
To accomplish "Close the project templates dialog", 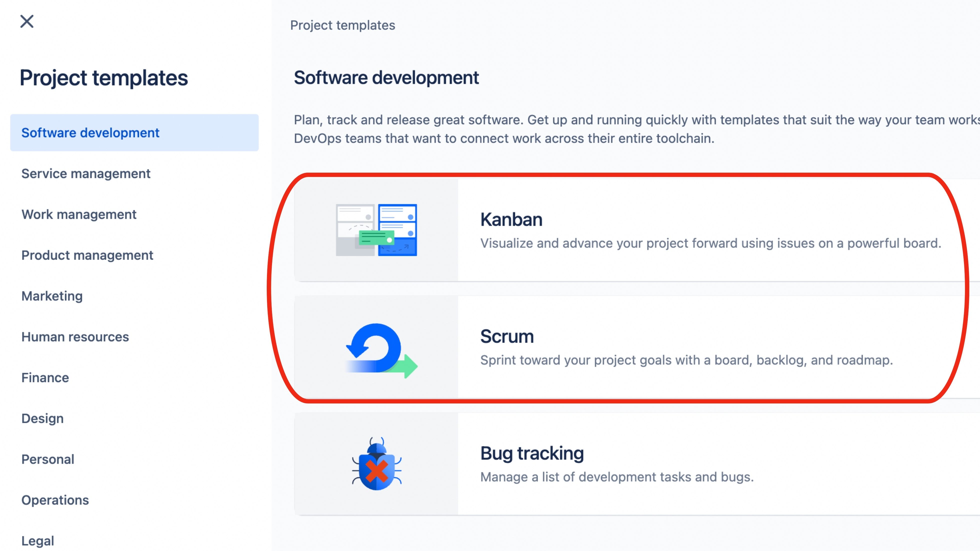I will pos(26,22).
